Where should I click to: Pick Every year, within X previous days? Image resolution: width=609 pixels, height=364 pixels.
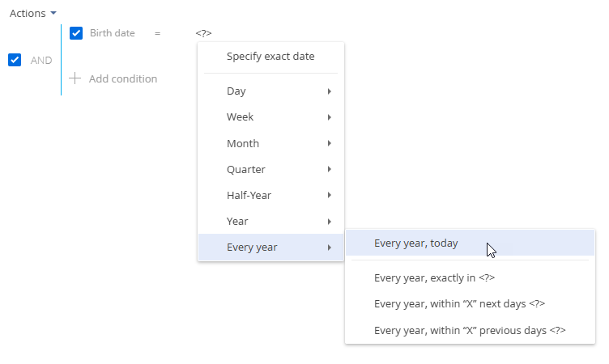pos(470,330)
